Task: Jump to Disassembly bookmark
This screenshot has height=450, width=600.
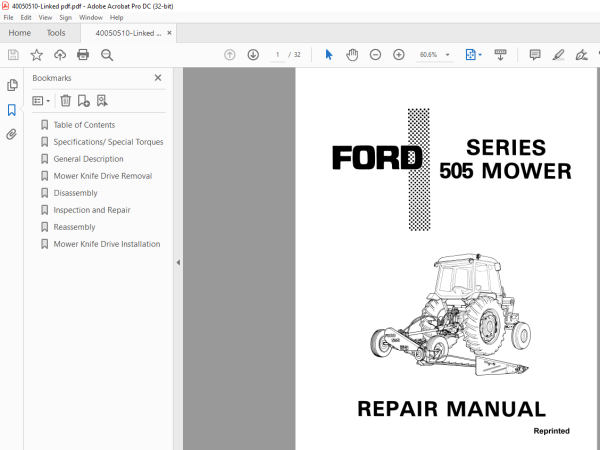Action: tap(75, 193)
